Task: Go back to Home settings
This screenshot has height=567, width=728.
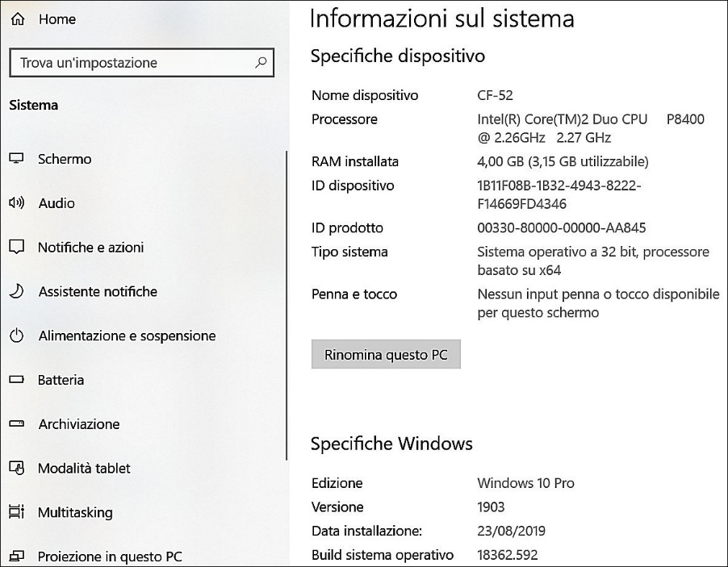Action: [x=56, y=19]
